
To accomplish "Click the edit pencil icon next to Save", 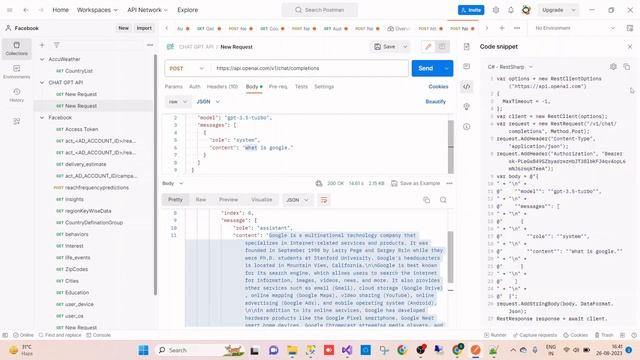I will pos(428,47).
